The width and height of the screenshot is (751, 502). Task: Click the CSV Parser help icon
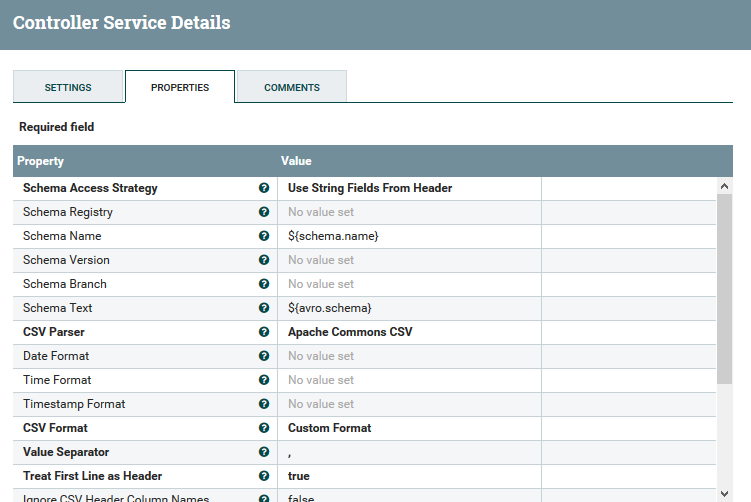(x=264, y=332)
